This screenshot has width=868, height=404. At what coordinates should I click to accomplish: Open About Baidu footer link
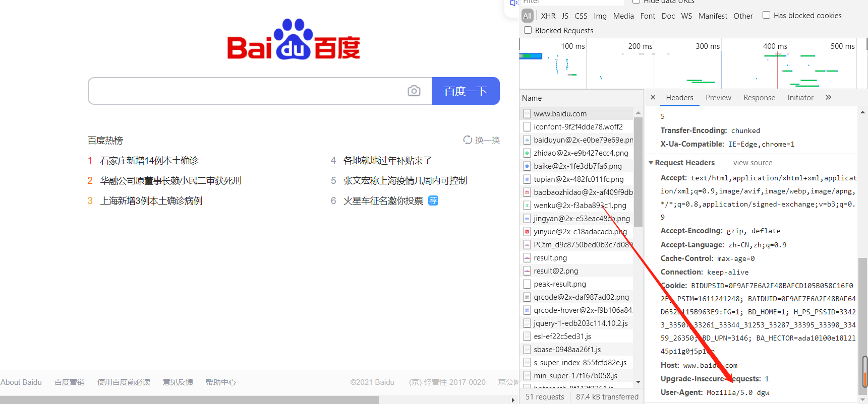21,382
